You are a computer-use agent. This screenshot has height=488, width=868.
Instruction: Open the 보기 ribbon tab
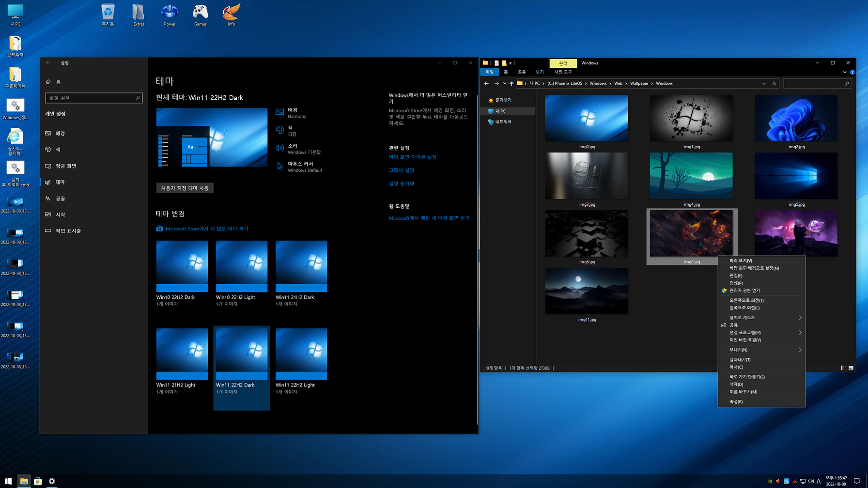pyautogui.click(x=540, y=72)
